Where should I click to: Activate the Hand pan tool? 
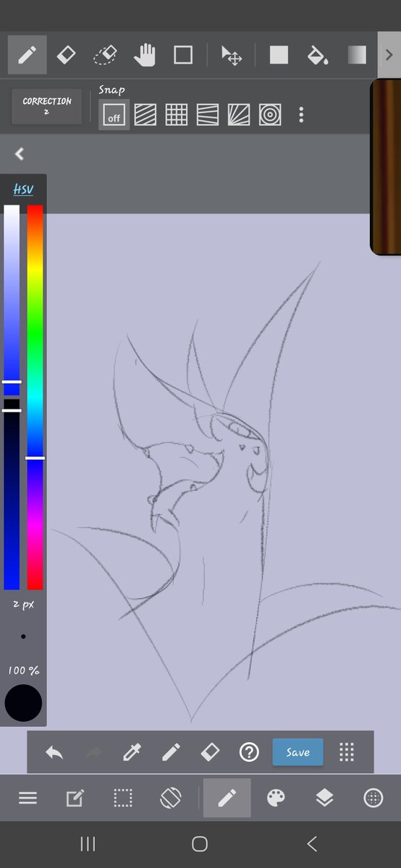tap(145, 55)
